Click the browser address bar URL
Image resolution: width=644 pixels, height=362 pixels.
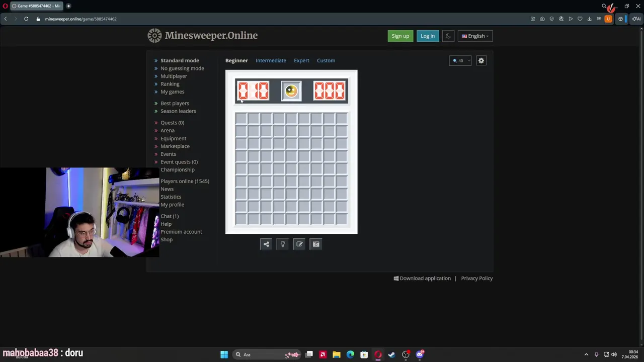(x=80, y=19)
